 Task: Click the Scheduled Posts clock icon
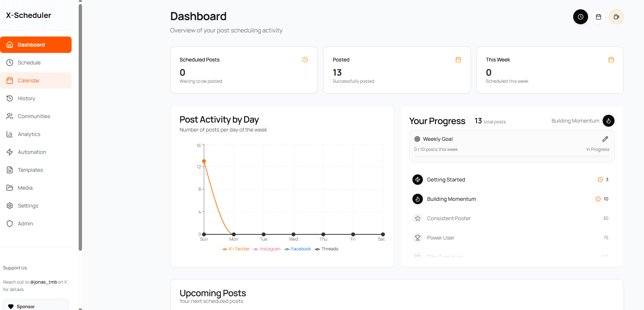click(x=305, y=60)
